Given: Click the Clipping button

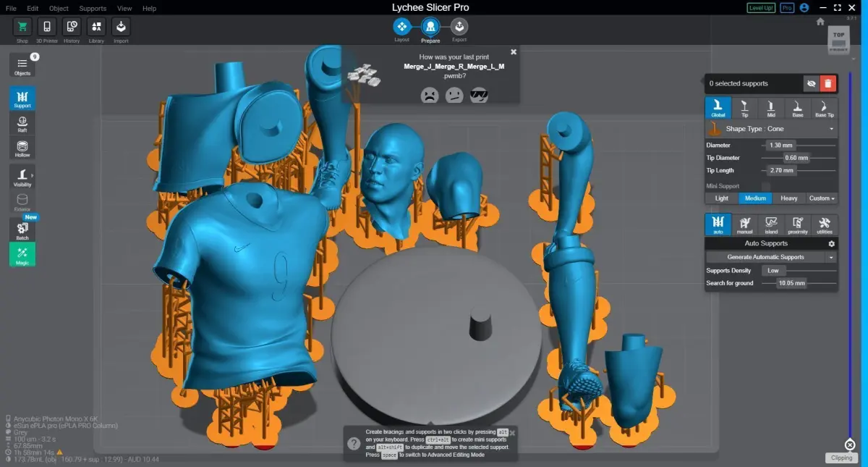Looking at the screenshot, I should 841,458.
